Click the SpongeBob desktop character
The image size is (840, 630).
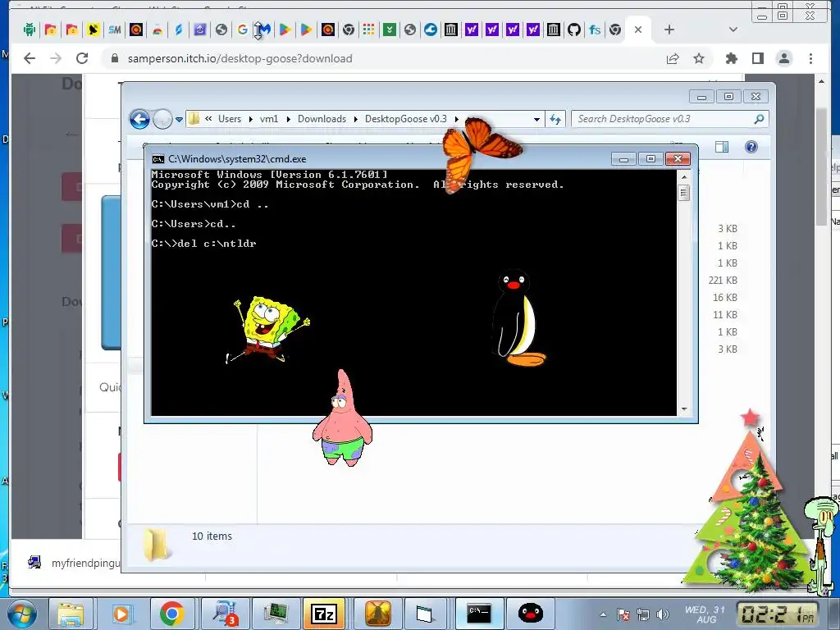[269, 331]
